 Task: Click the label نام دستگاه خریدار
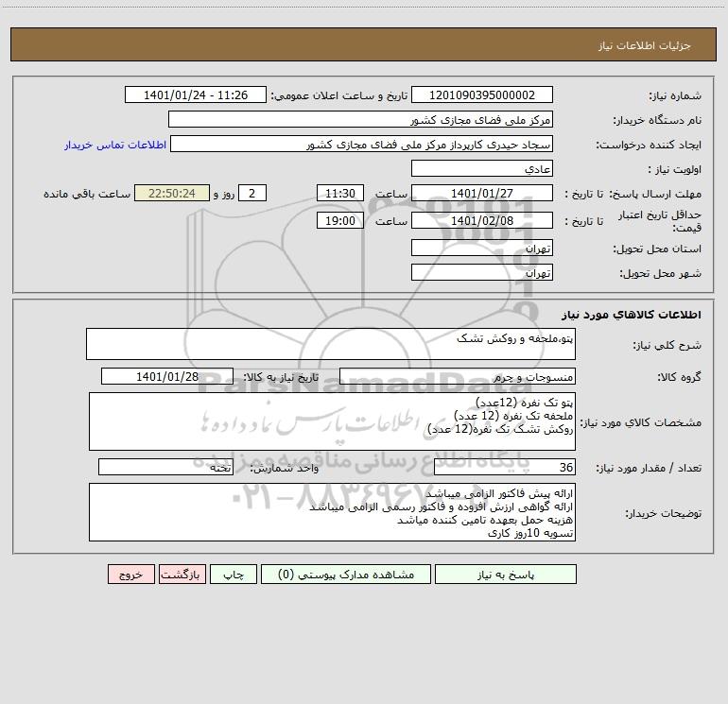(657, 120)
